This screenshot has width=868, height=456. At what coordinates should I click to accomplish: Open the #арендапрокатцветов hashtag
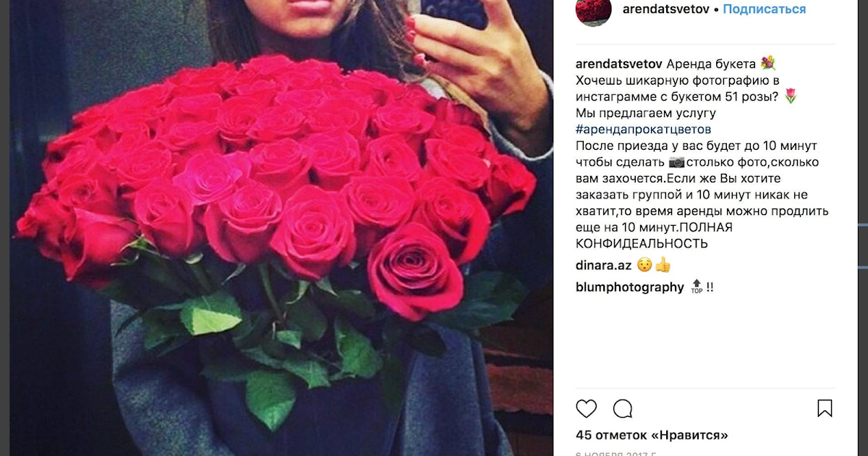[642, 129]
